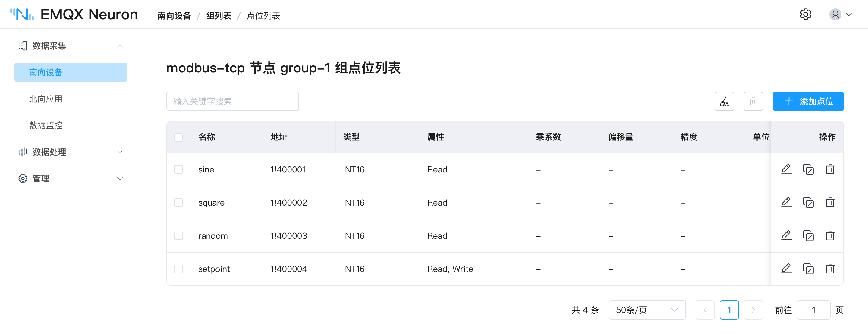Edit the random tag
The width and height of the screenshot is (868, 334).
coord(786,235)
